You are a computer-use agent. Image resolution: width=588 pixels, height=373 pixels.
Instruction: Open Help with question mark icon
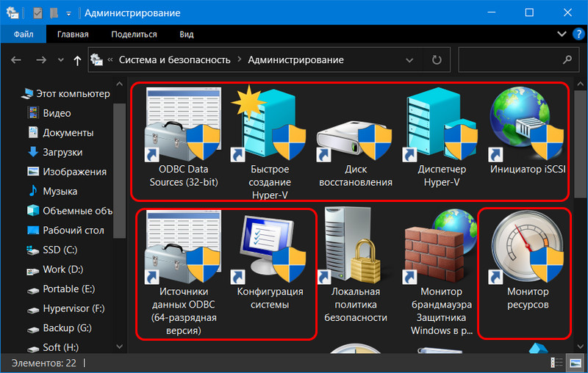(578, 34)
